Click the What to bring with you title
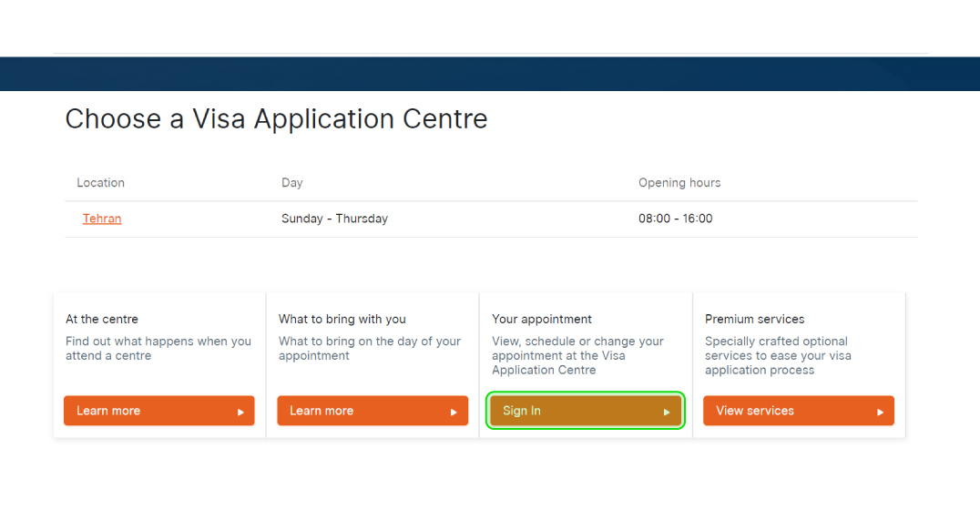980x520 pixels. [342, 320]
